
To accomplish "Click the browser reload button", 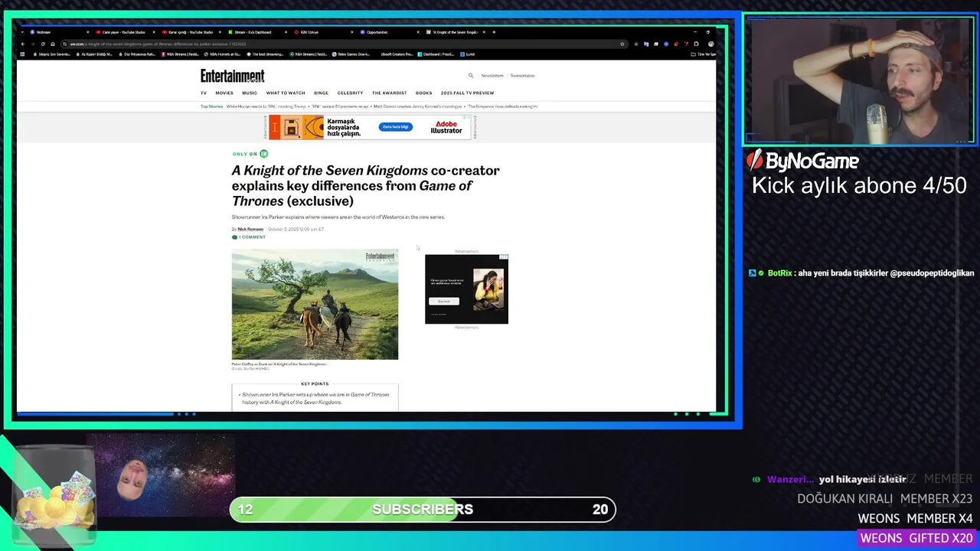I will click(x=43, y=44).
